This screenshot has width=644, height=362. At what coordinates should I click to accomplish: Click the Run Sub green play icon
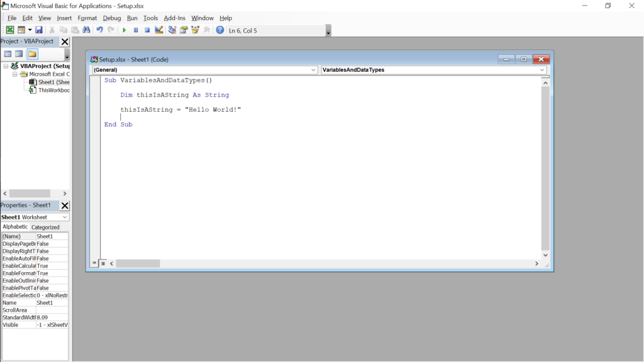point(124,30)
